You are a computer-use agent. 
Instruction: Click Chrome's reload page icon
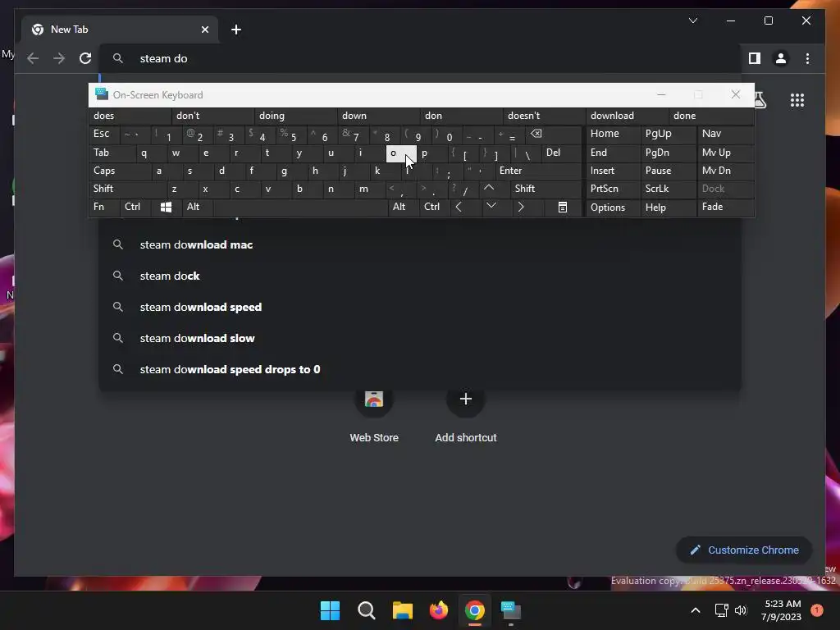85,58
